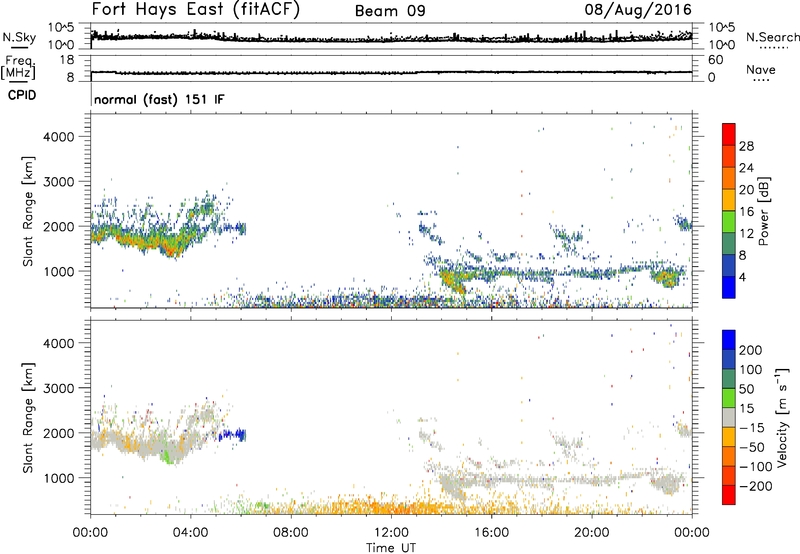Click the 04:00 time tick label
Image resolution: width=800 pixels, height=554 pixels.
point(190,533)
